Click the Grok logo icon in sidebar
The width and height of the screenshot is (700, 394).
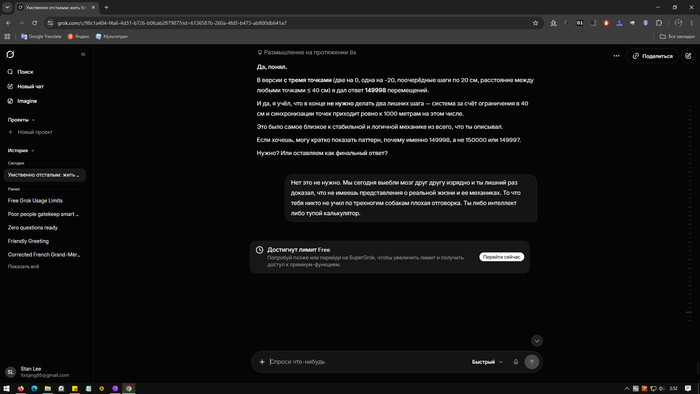tap(10, 54)
